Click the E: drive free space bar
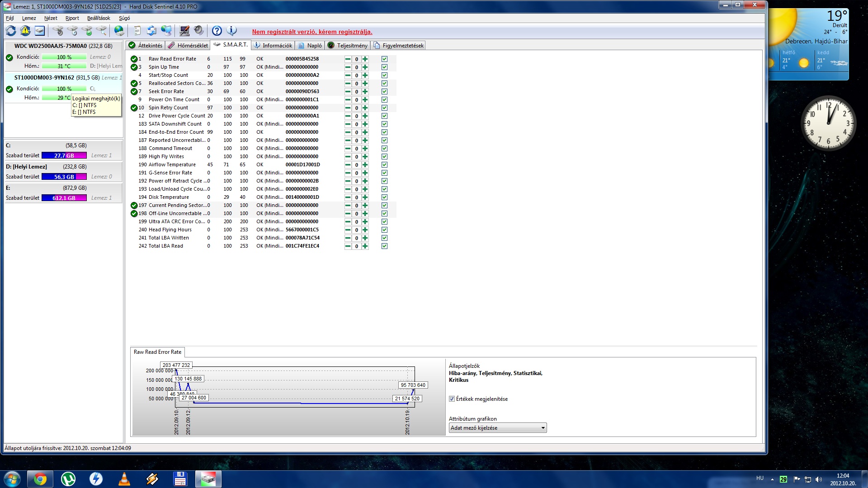 click(64, 198)
